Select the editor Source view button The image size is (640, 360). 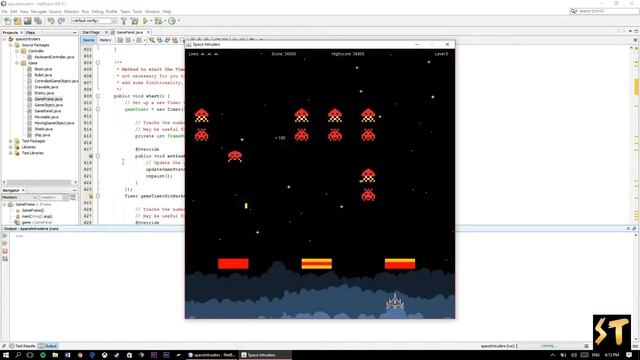pyautogui.click(x=88, y=40)
